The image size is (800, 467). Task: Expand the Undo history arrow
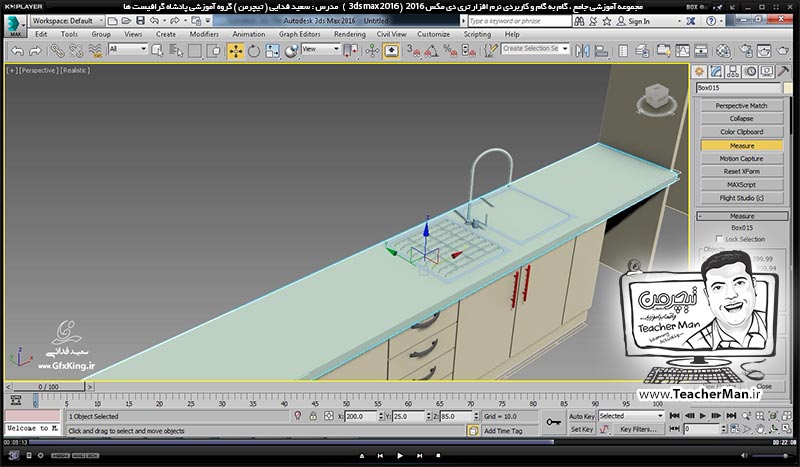pyautogui.click(x=164, y=21)
